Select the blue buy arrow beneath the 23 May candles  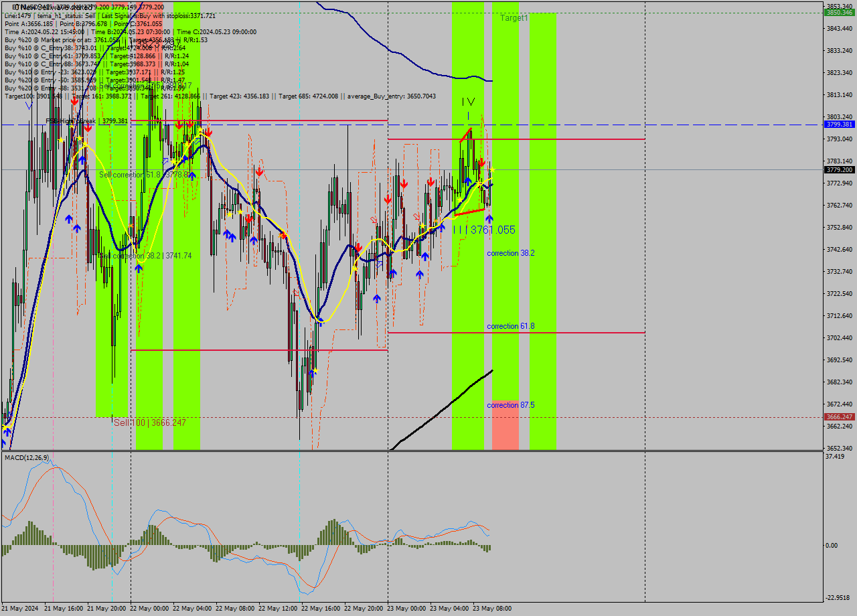coord(489,218)
